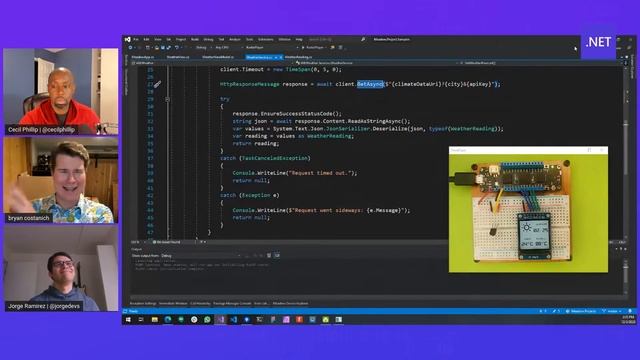The image size is (640, 360).
Task: Open the File menu in Visual Studio
Action: pyautogui.click(x=136, y=40)
